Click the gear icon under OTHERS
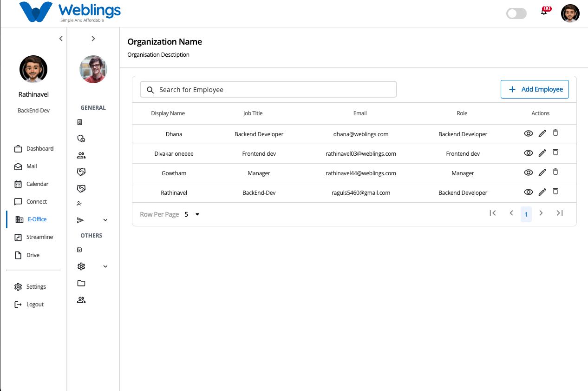Viewport: 588px width, 391px height. coord(81,266)
